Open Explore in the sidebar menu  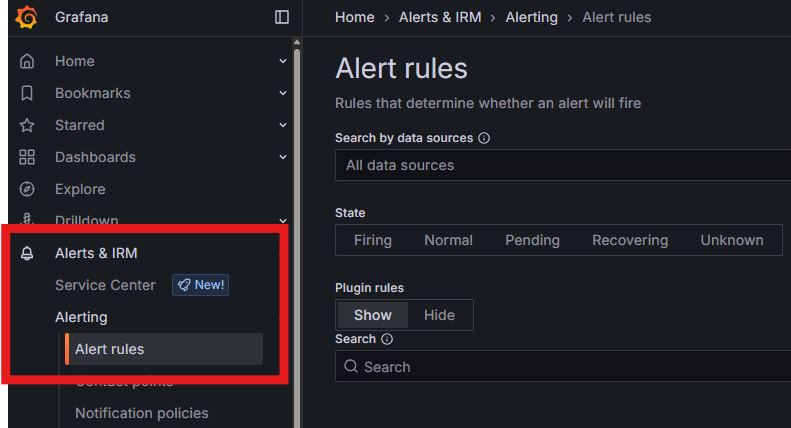coord(80,189)
